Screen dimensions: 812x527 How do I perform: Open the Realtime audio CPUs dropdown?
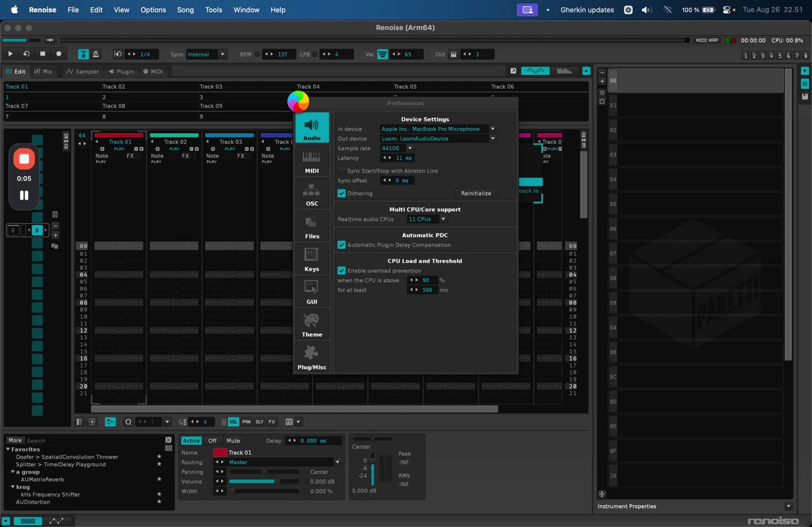pyautogui.click(x=426, y=219)
